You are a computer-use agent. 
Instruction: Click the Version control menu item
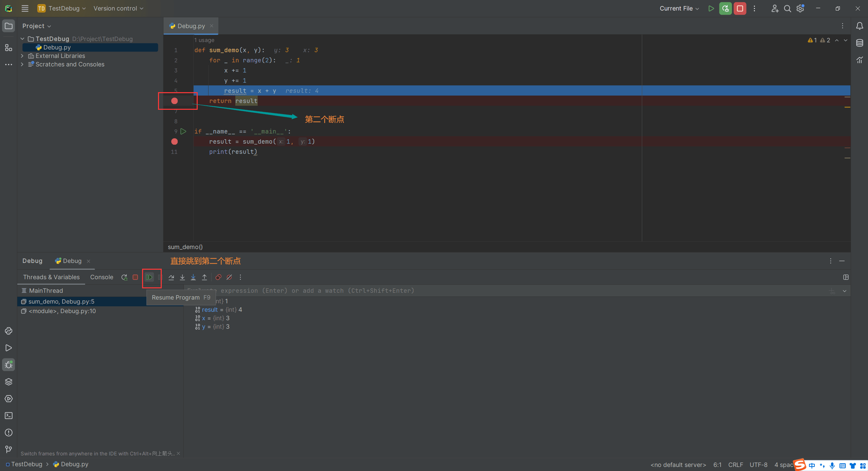point(117,8)
